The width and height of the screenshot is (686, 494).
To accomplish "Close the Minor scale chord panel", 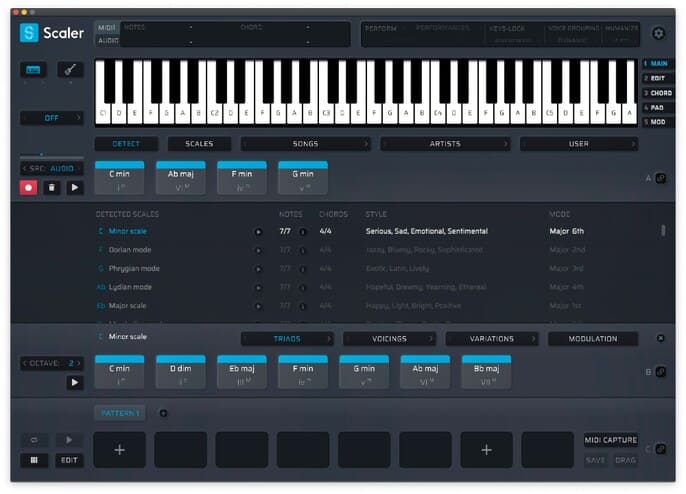I will point(660,339).
